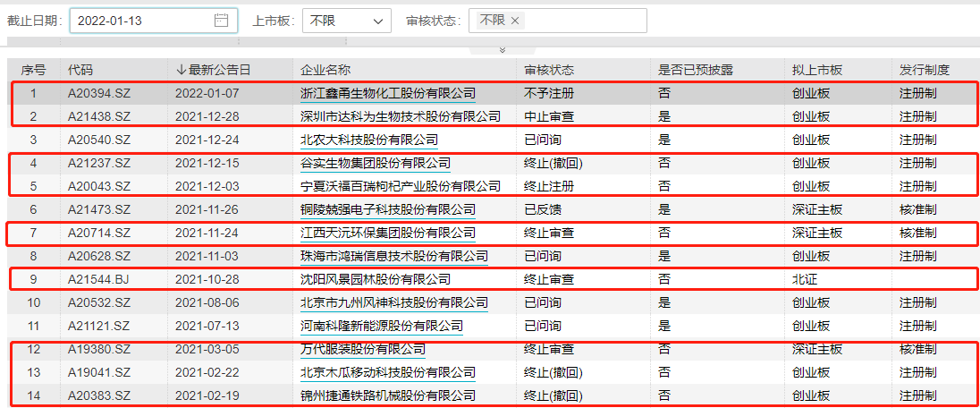
Task: Select code cell A21544.BJ
Action: [x=98, y=279]
